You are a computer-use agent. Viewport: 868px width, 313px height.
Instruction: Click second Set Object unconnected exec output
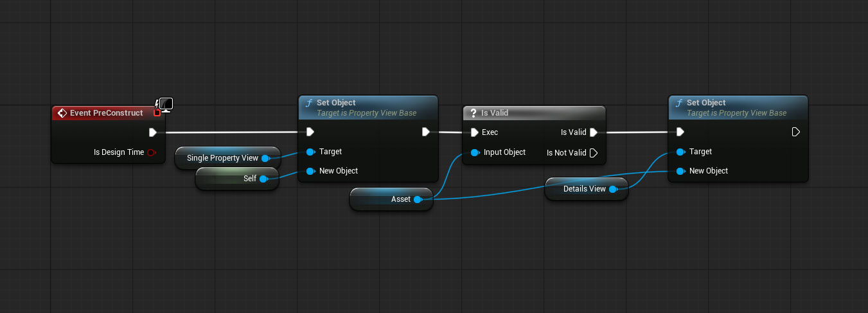(795, 132)
